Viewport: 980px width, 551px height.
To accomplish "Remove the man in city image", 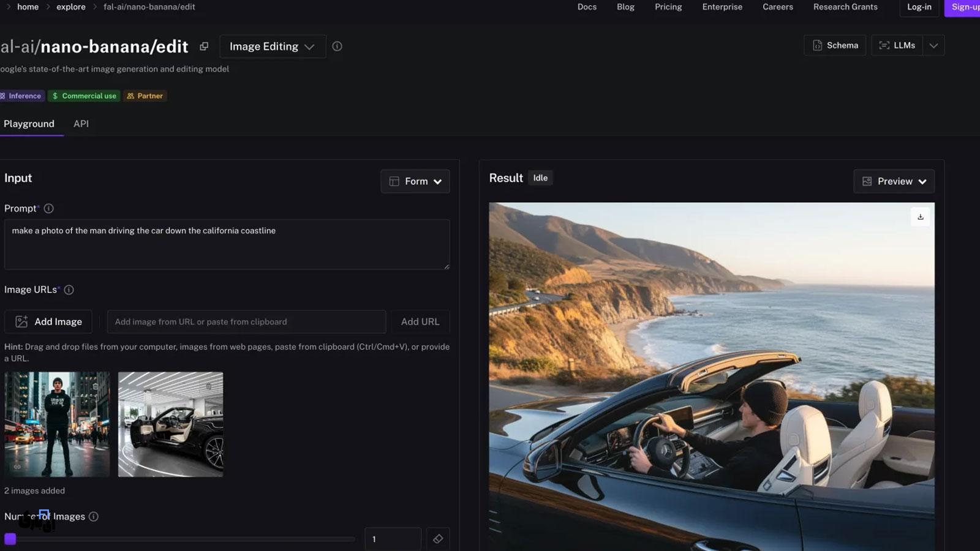I will click(96, 386).
